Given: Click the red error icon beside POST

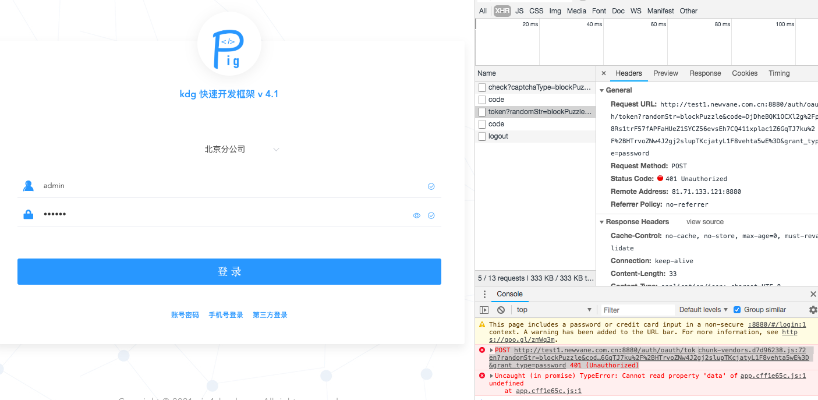Looking at the screenshot, I should (x=484, y=350).
